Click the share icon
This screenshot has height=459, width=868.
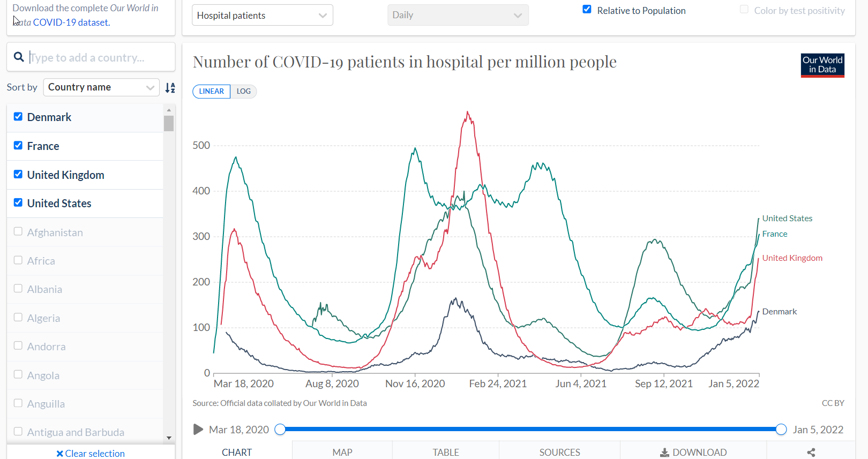811,453
